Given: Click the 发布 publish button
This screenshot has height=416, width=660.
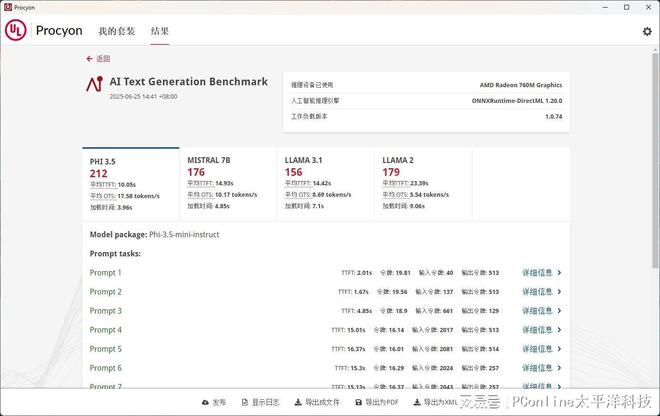Looking at the screenshot, I should [214, 403].
